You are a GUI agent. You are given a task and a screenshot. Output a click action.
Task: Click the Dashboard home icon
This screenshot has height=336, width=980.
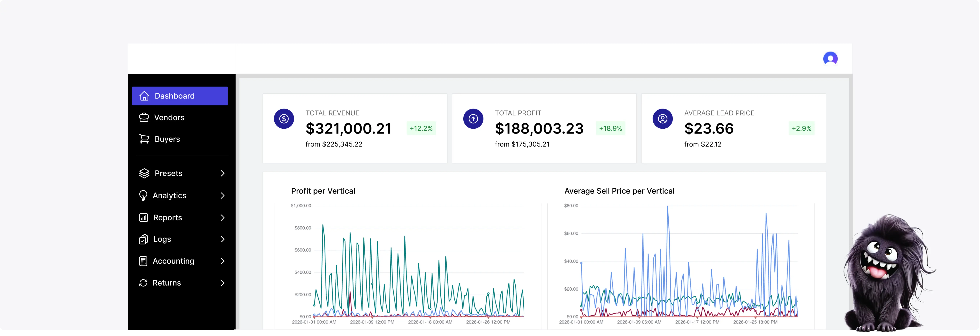(x=144, y=96)
